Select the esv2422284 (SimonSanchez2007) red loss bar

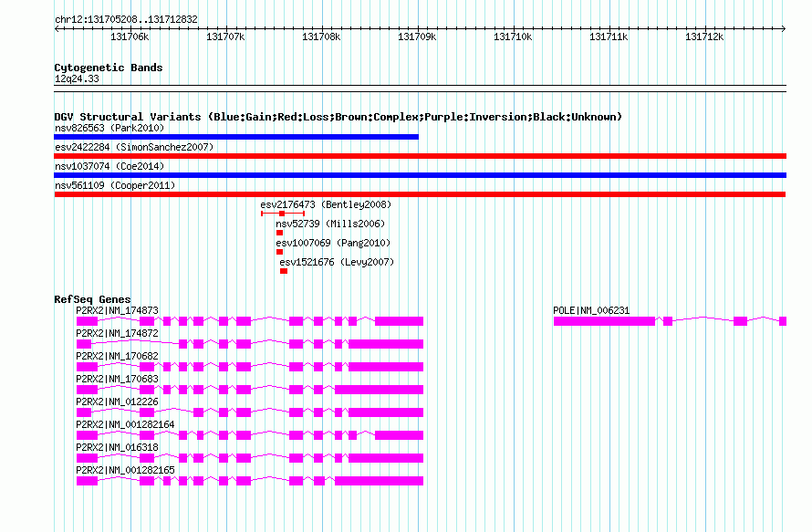(x=420, y=156)
